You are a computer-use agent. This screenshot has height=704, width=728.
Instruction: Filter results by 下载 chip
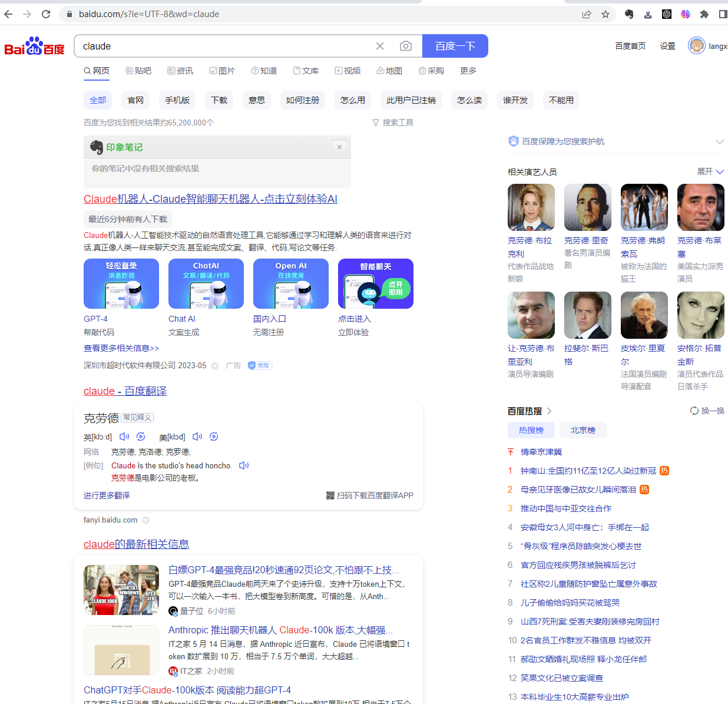pos(219,100)
